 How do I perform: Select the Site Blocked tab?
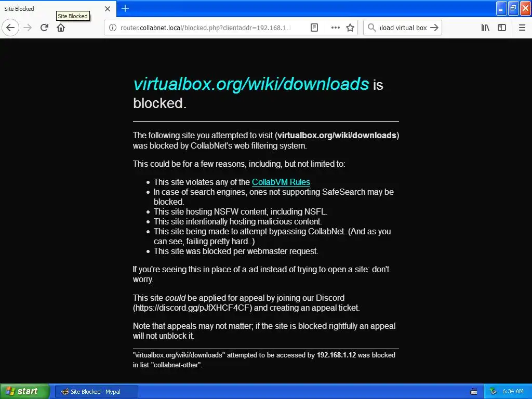(x=58, y=9)
